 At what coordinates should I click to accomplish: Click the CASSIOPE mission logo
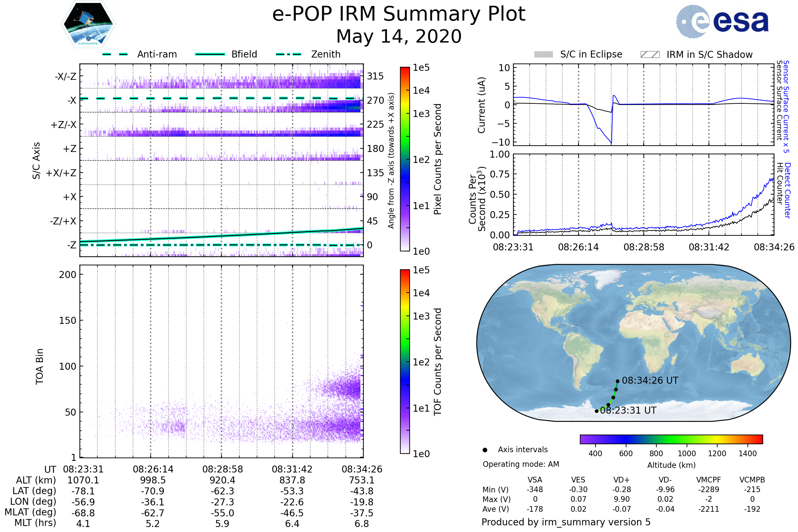click(x=88, y=24)
